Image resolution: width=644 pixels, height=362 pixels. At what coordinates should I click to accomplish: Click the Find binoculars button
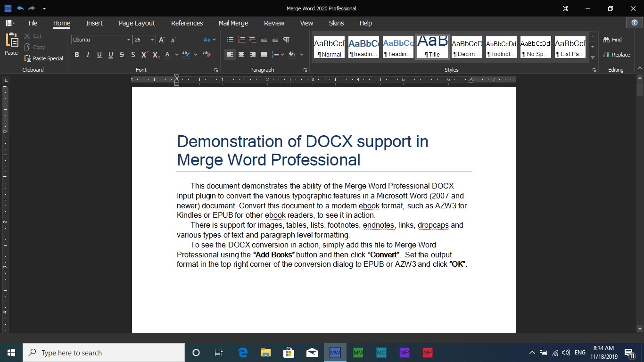(612, 40)
